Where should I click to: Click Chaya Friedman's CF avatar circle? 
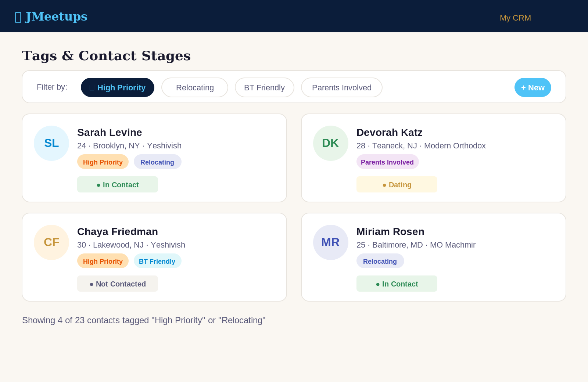51,242
